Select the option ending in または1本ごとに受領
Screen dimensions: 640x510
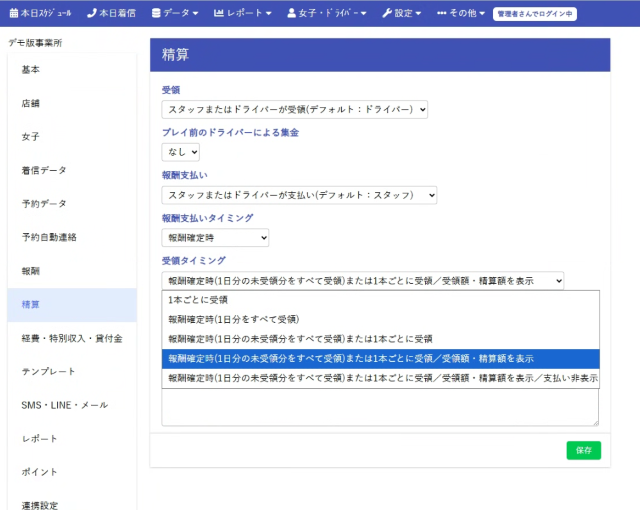[x=380, y=339]
